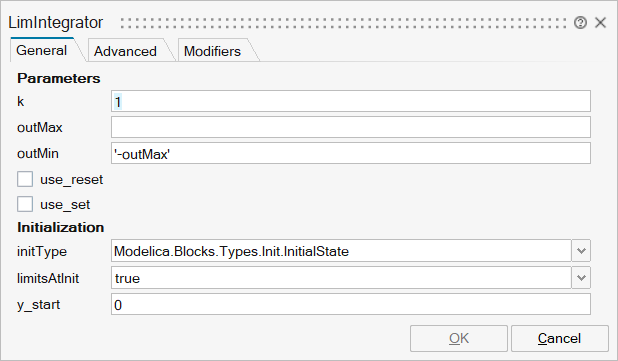Focus the empty outMax input field
Viewport: 618px width, 361px height.
coord(351,127)
